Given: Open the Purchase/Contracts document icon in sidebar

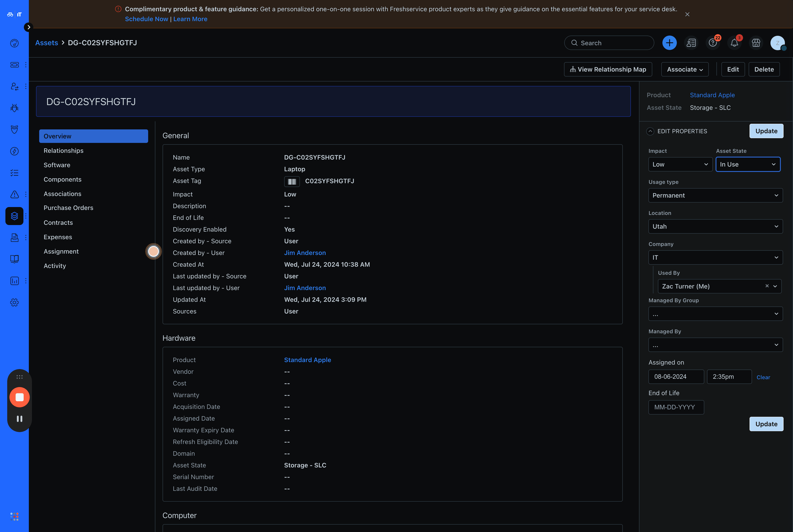Looking at the screenshot, I should (14, 237).
